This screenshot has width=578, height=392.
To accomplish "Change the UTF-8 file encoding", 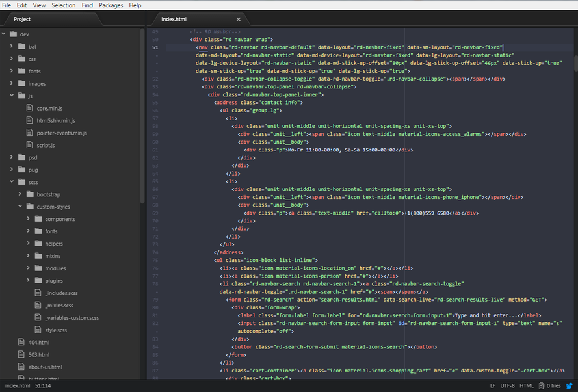I will tap(507, 386).
